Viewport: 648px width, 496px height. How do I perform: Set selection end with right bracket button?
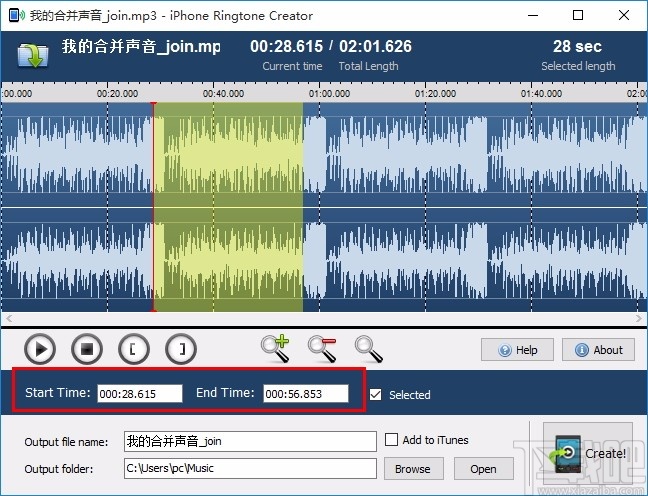pyautogui.click(x=181, y=349)
